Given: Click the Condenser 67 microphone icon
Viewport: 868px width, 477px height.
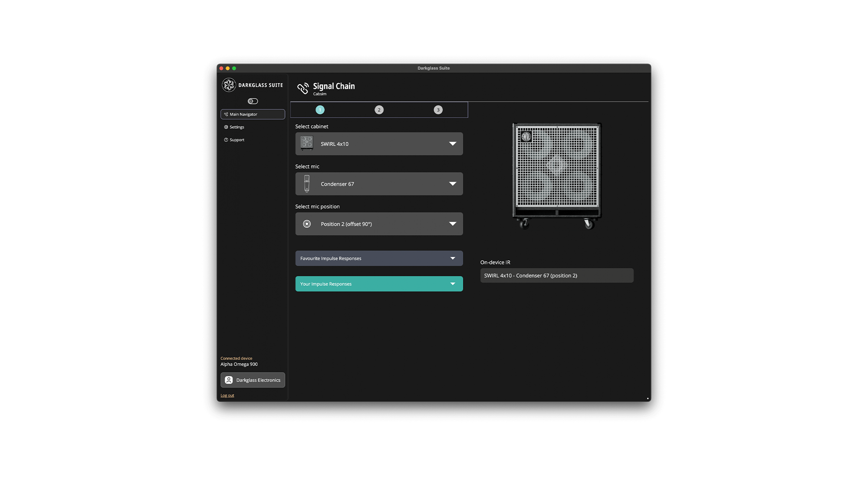Looking at the screenshot, I should pyautogui.click(x=307, y=184).
